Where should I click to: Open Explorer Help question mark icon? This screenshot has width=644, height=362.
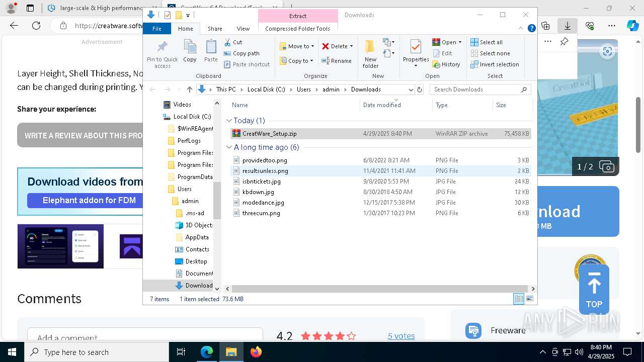[x=531, y=29]
